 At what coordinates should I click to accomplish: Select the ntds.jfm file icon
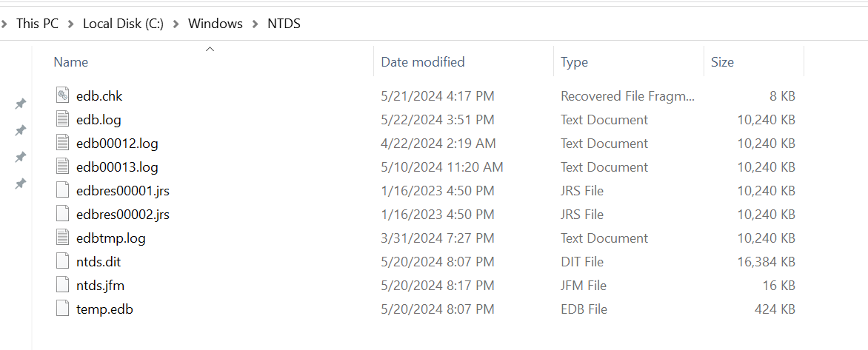point(62,286)
